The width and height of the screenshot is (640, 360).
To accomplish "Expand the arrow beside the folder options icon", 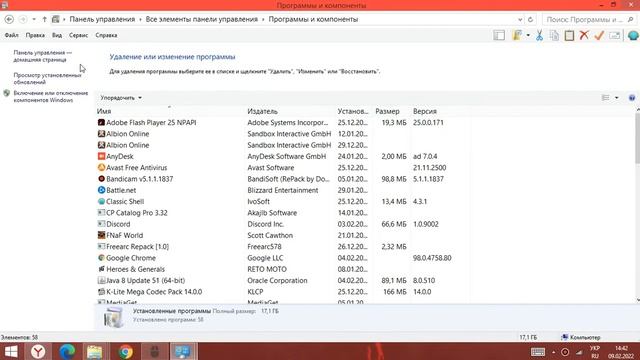I will pos(528,36).
